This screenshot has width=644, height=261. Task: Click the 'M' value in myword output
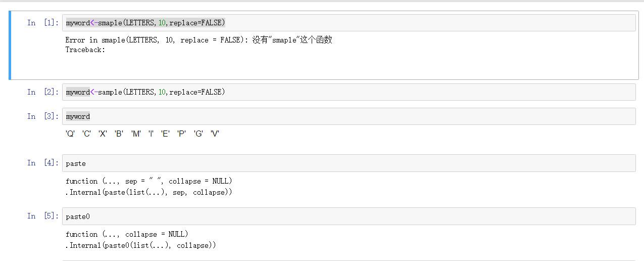tap(136, 134)
